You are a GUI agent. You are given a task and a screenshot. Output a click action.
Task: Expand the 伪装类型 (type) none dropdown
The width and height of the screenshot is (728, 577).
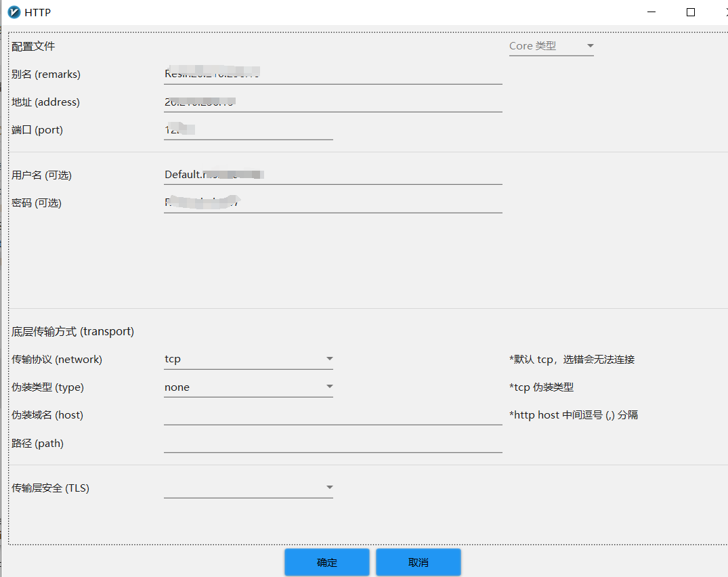click(249, 387)
